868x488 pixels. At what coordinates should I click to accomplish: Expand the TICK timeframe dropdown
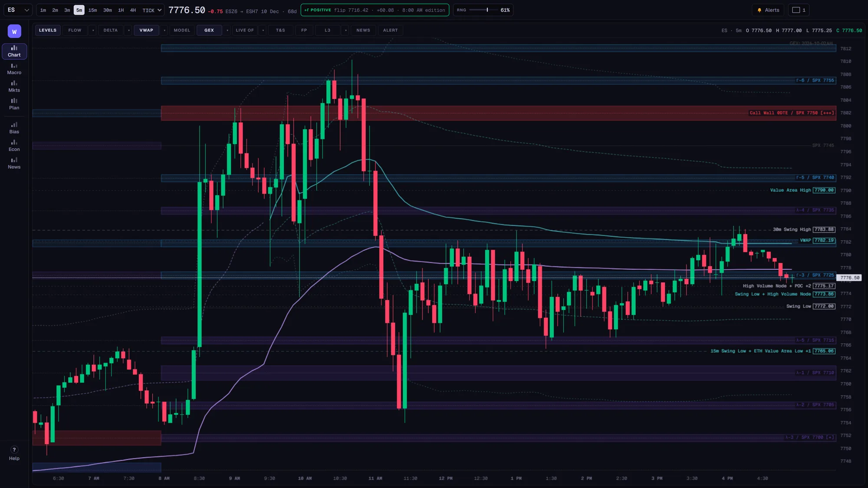tap(152, 10)
